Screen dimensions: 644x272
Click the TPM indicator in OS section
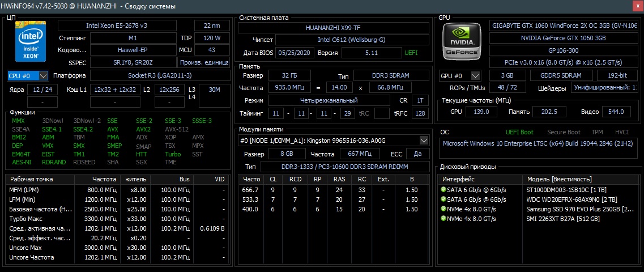click(x=597, y=132)
